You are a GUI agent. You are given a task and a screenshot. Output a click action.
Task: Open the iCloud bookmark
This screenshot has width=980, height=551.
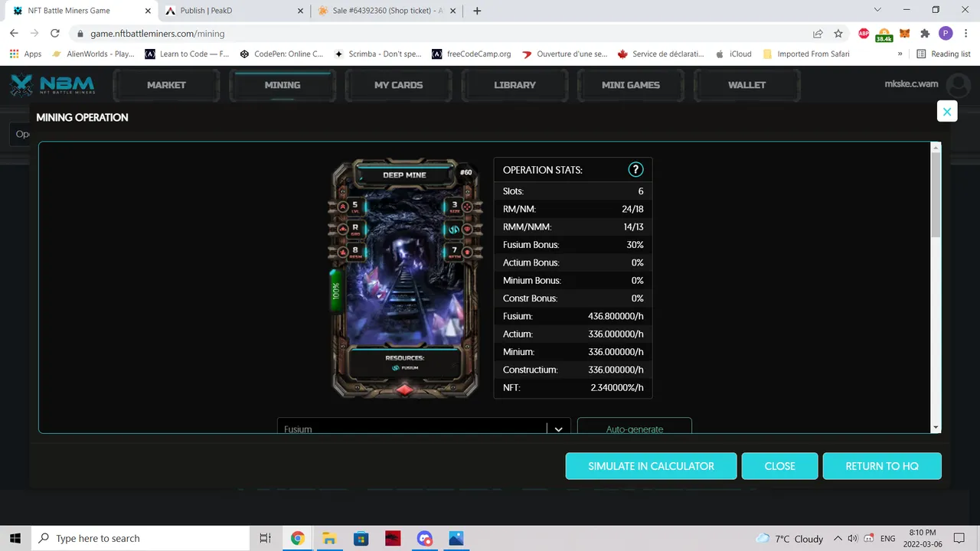(x=733, y=54)
